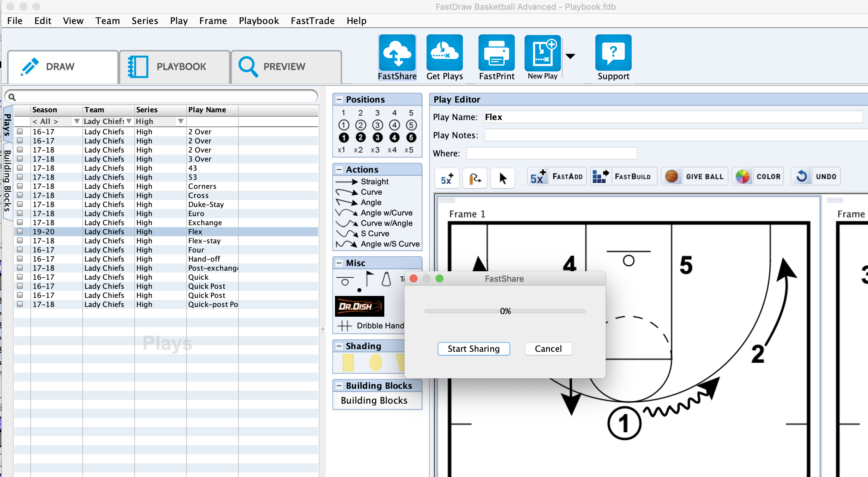
Task: Click the Undo icon button
Action: pyautogui.click(x=801, y=176)
